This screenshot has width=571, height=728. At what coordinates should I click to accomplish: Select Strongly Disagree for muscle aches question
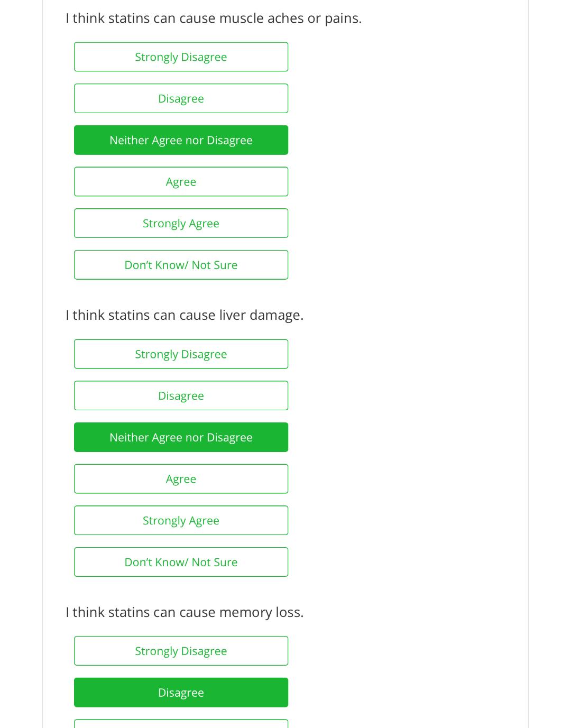181,57
